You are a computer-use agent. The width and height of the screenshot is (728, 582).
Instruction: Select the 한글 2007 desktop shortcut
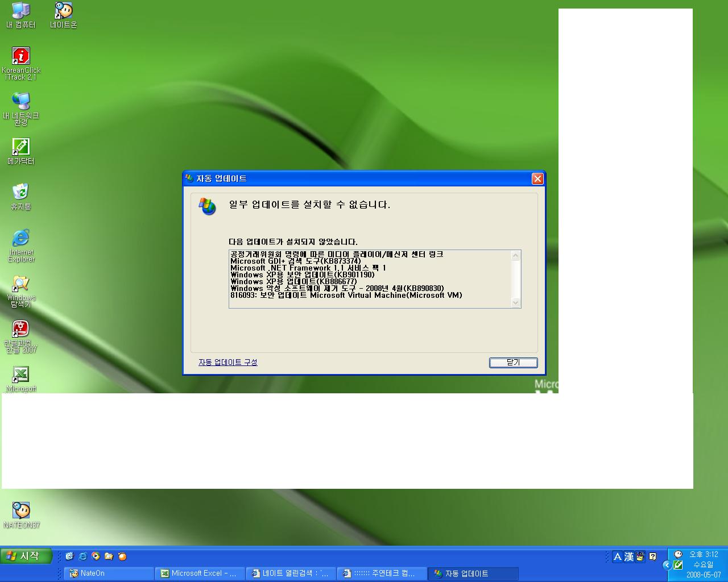pyautogui.click(x=21, y=336)
